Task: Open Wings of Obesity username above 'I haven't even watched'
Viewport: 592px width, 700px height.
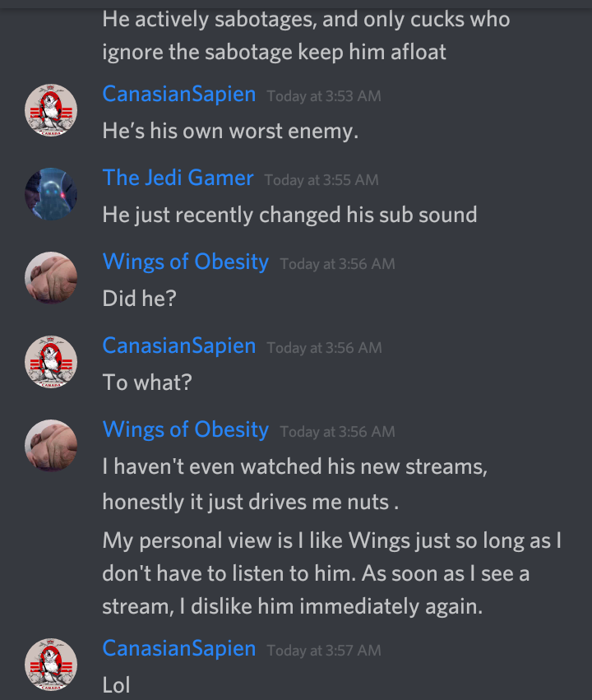Action: click(x=186, y=430)
